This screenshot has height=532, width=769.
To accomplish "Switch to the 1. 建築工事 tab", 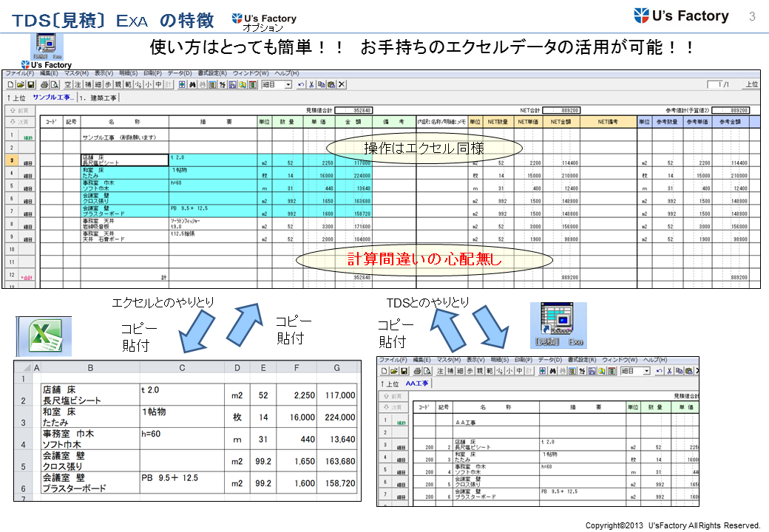I will click(99, 97).
